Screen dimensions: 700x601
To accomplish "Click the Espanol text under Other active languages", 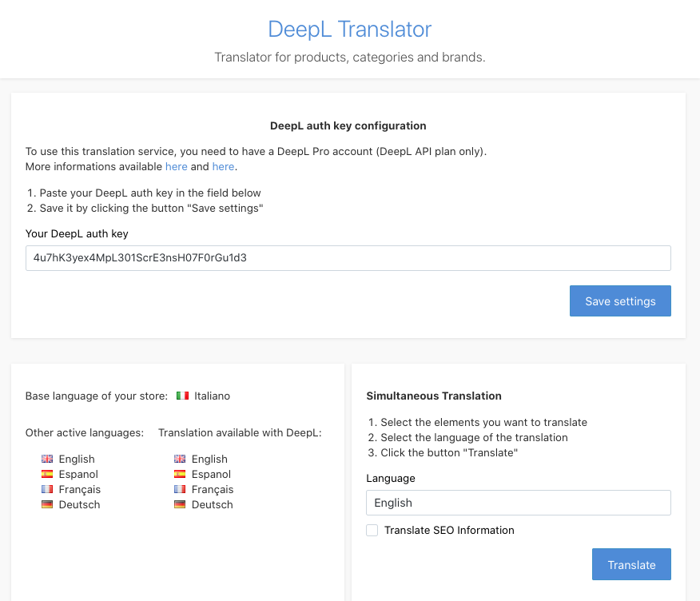I will (x=78, y=474).
